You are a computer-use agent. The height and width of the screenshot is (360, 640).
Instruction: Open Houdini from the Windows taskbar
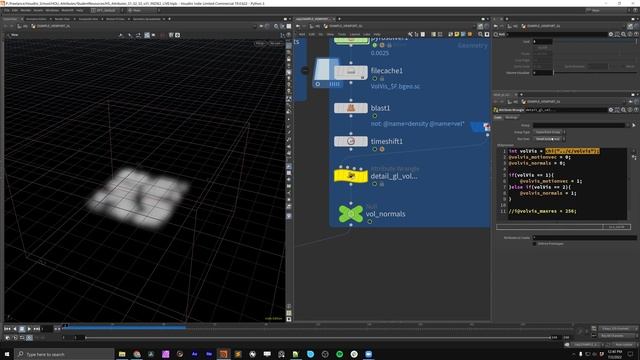tap(223, 354)
